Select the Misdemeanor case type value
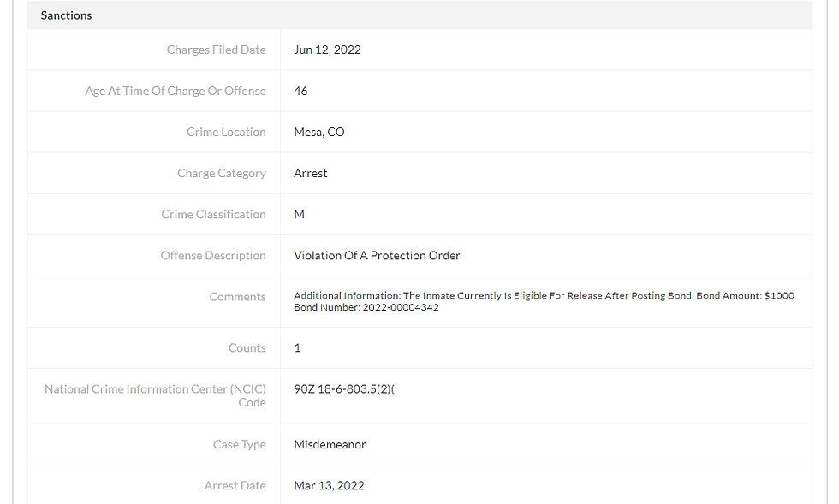Viewport: 839px width, 504px height. click(x=330, y=444)
